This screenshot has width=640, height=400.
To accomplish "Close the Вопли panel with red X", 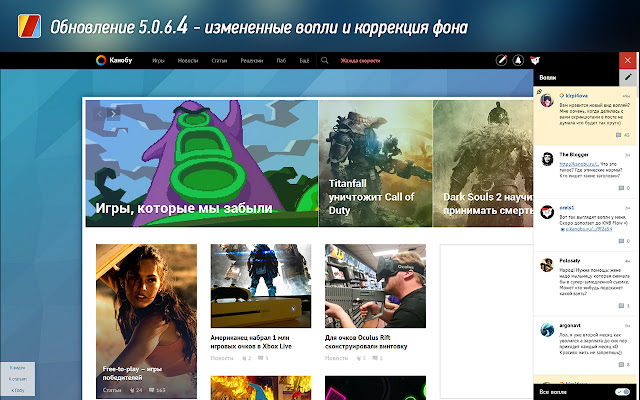I will coord(628,60).
